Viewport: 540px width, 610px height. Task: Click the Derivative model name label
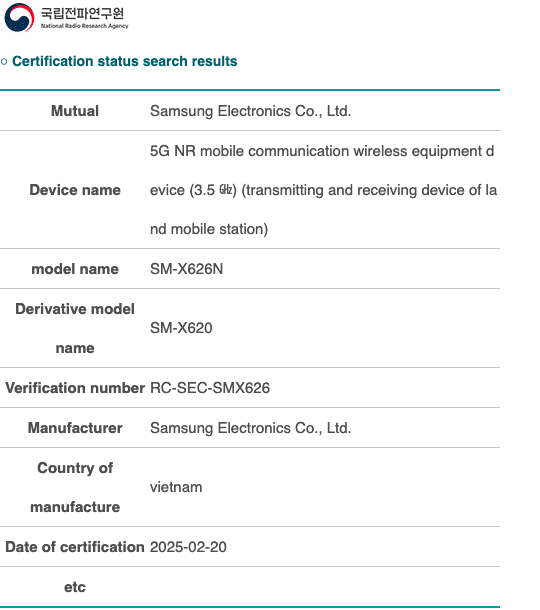click(75, 328)
